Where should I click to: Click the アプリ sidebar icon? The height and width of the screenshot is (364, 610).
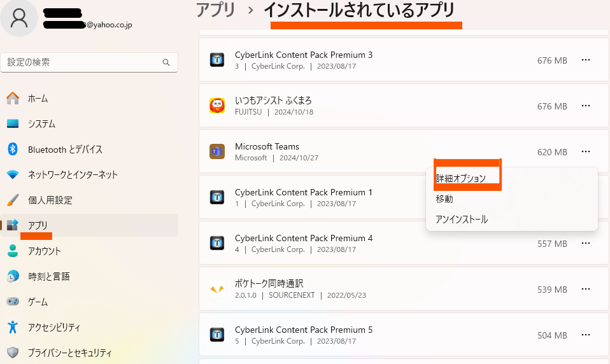click(13, 225)
